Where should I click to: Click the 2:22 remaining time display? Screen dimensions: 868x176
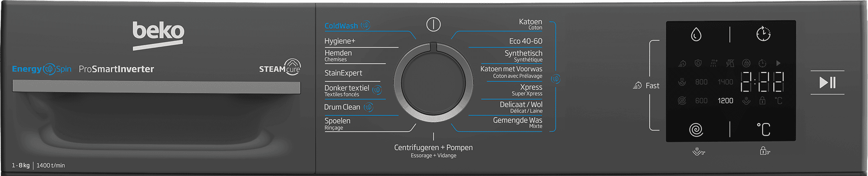(x=762, y=81)
